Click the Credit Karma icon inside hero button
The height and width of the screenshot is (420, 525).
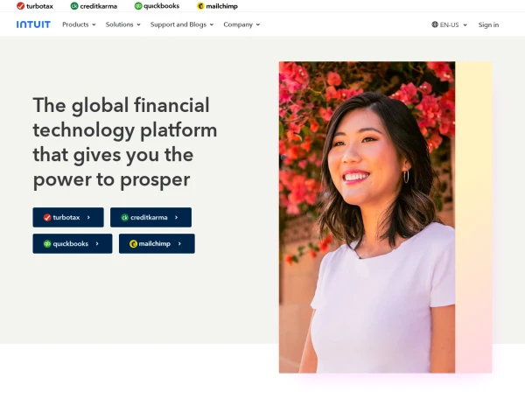point(125,218)
